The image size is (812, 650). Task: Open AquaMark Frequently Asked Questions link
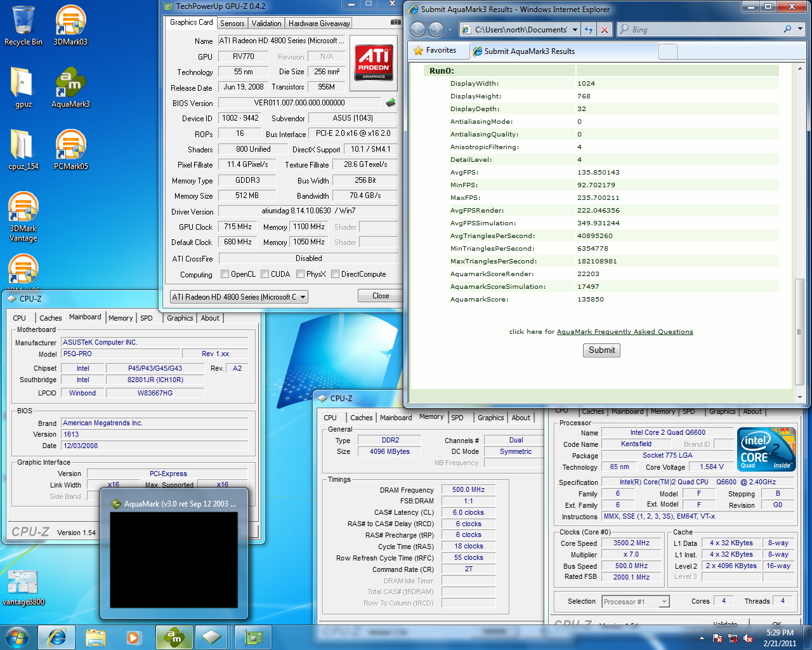pos(625,331)
